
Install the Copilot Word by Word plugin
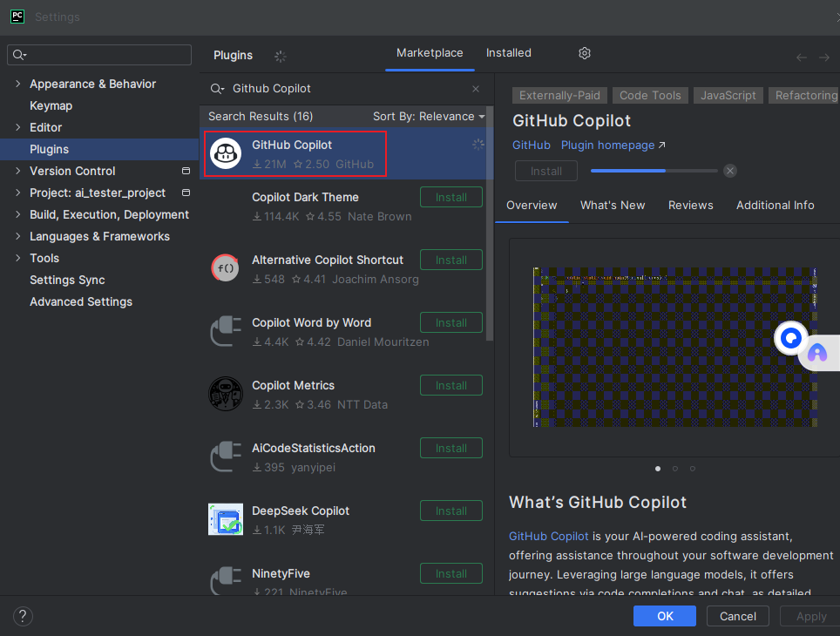point(451,322)
